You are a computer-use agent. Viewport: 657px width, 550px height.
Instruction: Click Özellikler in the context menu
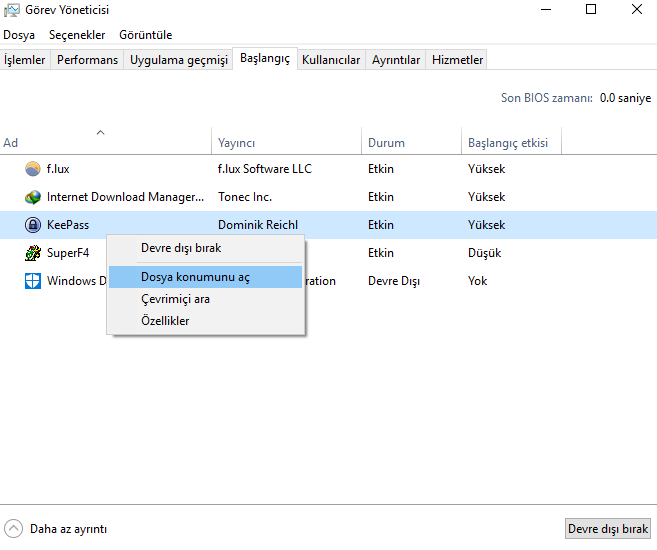pos(165,321)
